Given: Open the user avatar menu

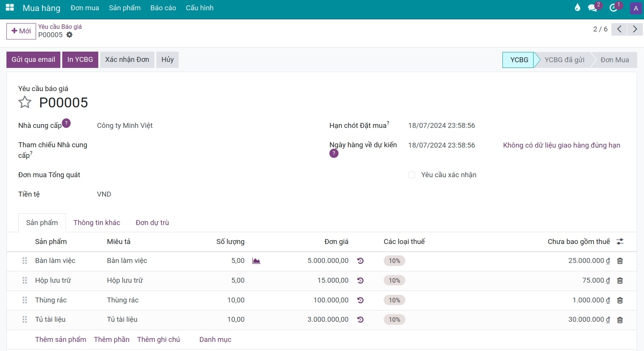Looking at the screenshot, I should tap(636, 8).
